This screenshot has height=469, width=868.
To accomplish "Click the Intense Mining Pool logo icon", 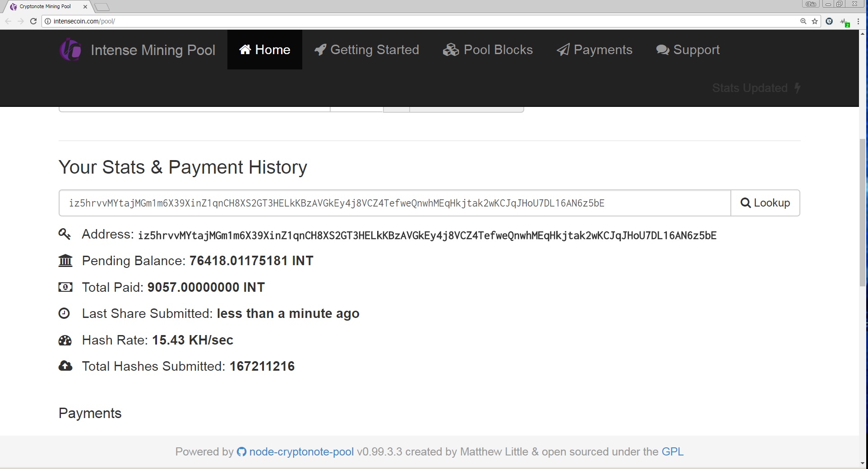I will click(70, 50).
